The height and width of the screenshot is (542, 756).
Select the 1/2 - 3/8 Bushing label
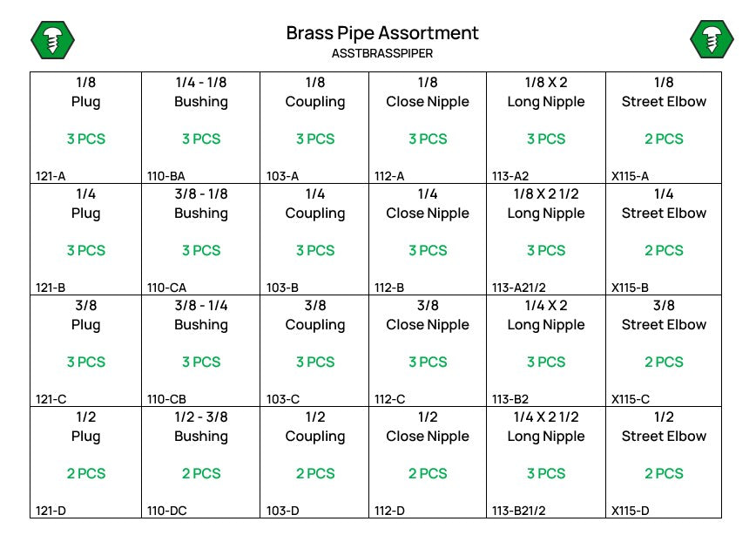[x=201, y=426]
